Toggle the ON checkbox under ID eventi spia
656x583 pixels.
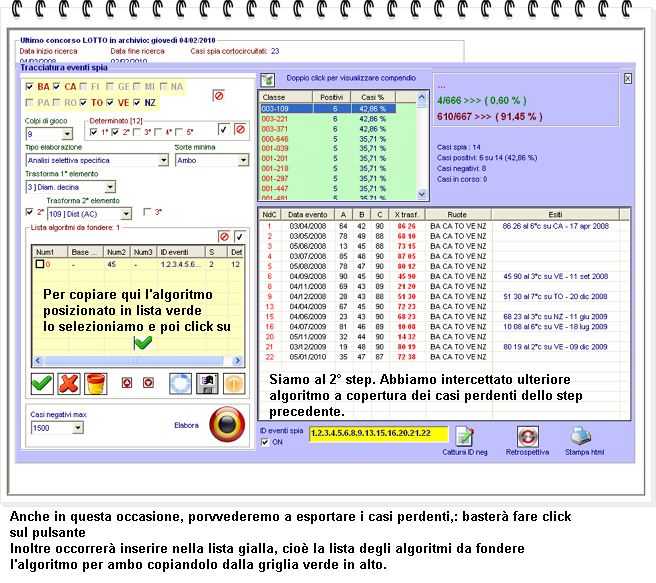pyautogui.click(x=264, y=442)
